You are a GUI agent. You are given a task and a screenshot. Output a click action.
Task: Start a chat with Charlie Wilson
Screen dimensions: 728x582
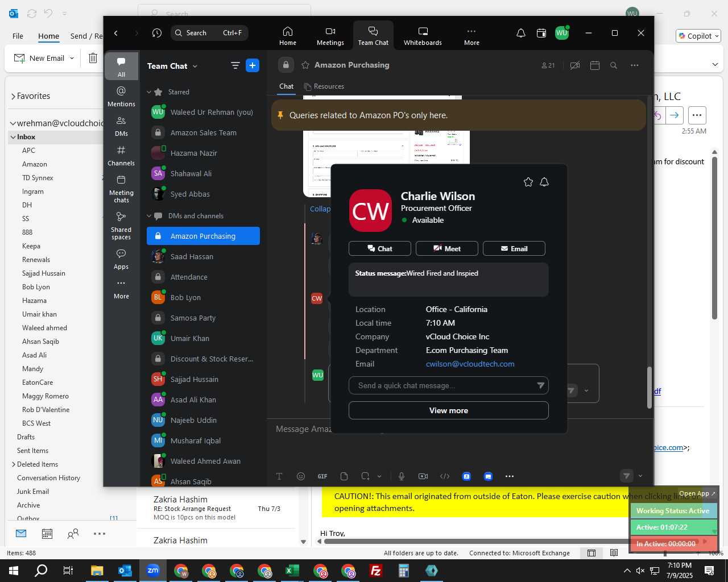(380, 248)
